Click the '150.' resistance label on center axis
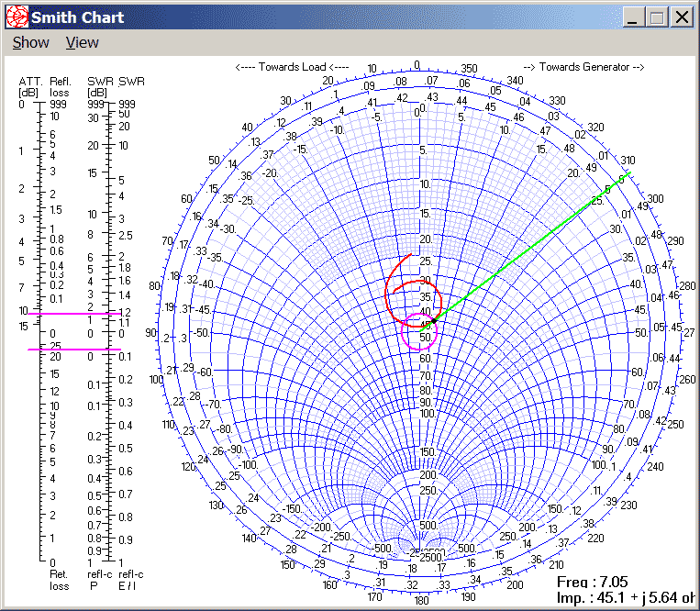700x611 pixels. click(428, 451)
